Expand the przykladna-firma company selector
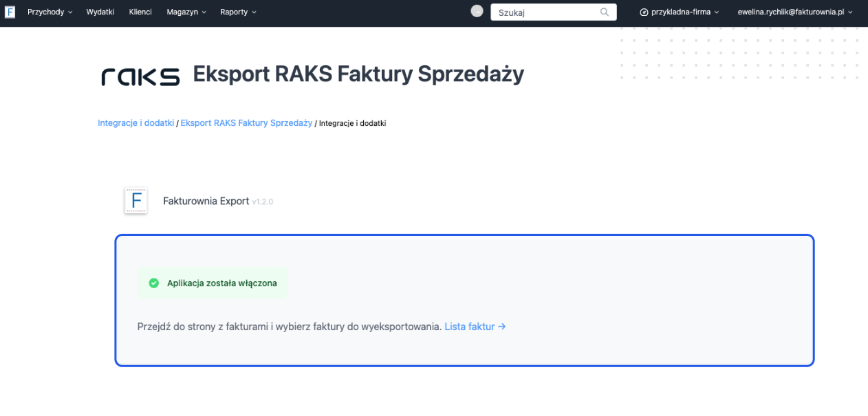 click(x=680, y=12)
